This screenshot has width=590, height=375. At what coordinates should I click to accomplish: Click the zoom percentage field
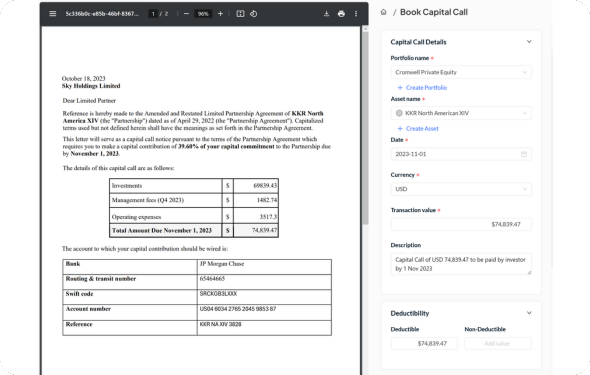203,14
